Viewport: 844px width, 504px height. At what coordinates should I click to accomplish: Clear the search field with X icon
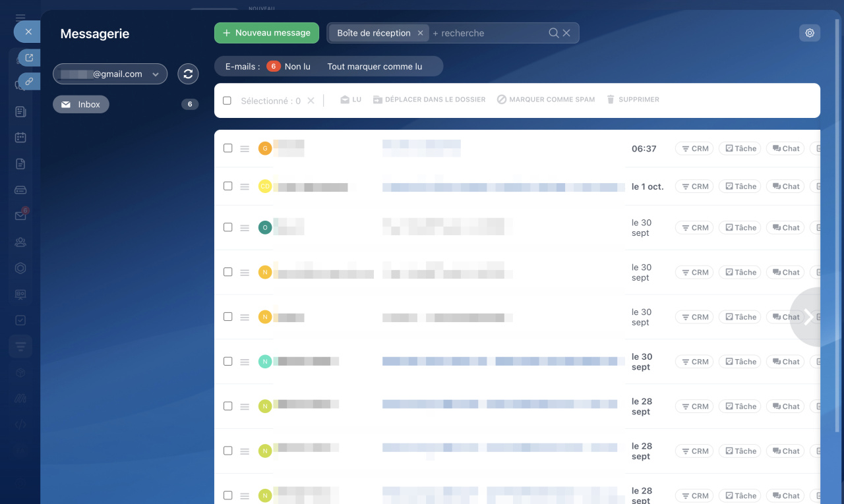(566, 33)
